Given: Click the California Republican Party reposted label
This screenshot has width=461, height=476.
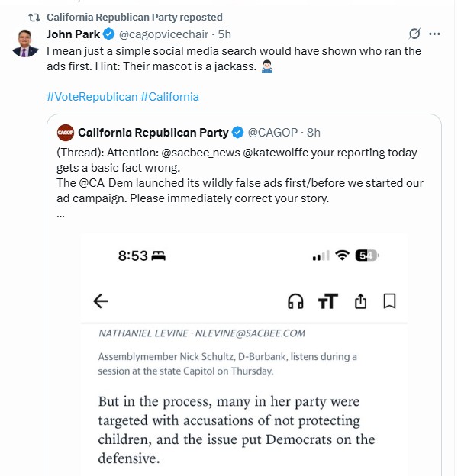Looking at the screenshot, I should pos(134,17).
